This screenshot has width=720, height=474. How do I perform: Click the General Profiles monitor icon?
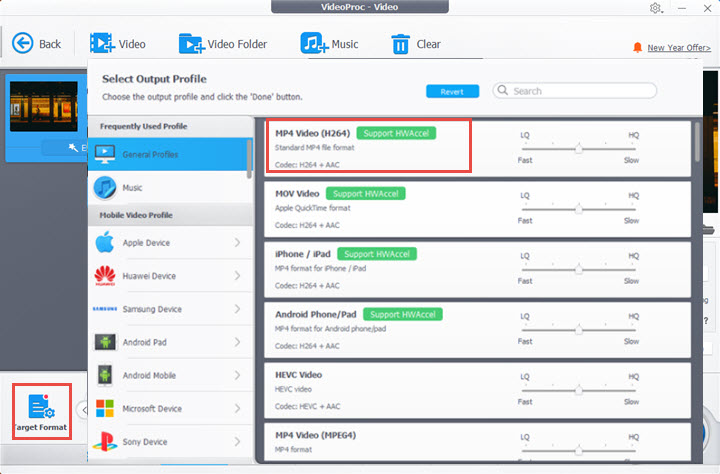click(x=105, y=154)
